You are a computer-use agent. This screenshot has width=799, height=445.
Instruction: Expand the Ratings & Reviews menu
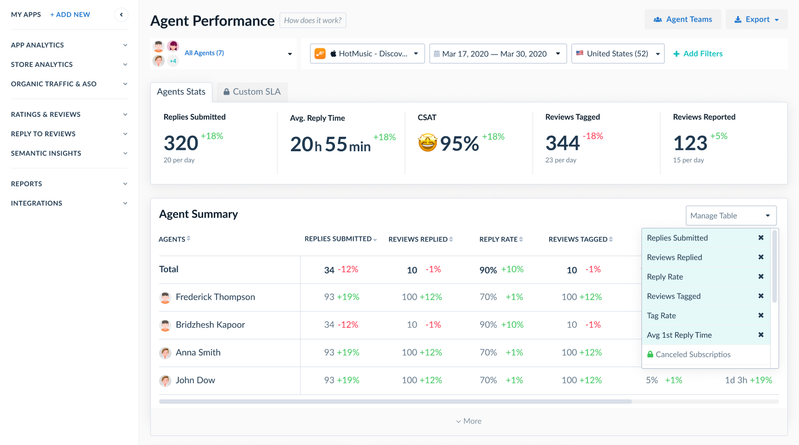68,115
